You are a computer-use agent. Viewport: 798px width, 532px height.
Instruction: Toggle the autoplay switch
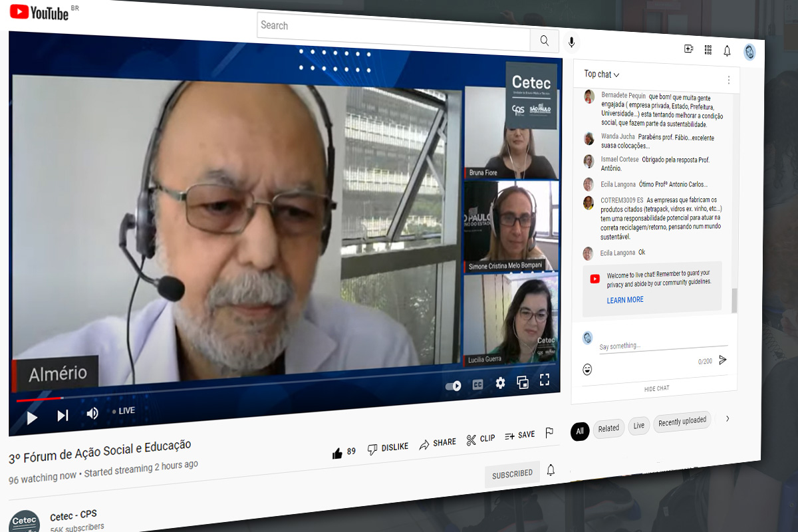[454, 386]
